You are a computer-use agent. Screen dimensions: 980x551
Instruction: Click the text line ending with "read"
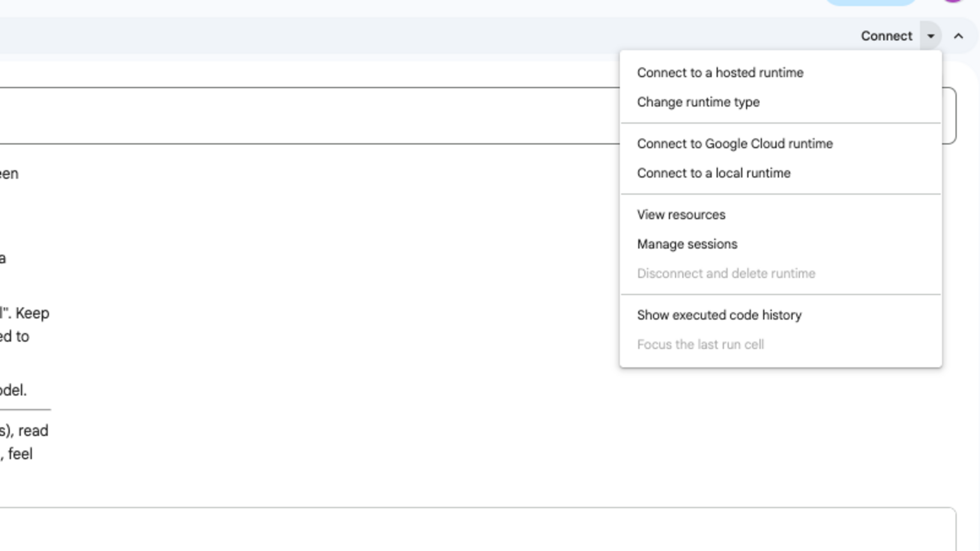24,431
